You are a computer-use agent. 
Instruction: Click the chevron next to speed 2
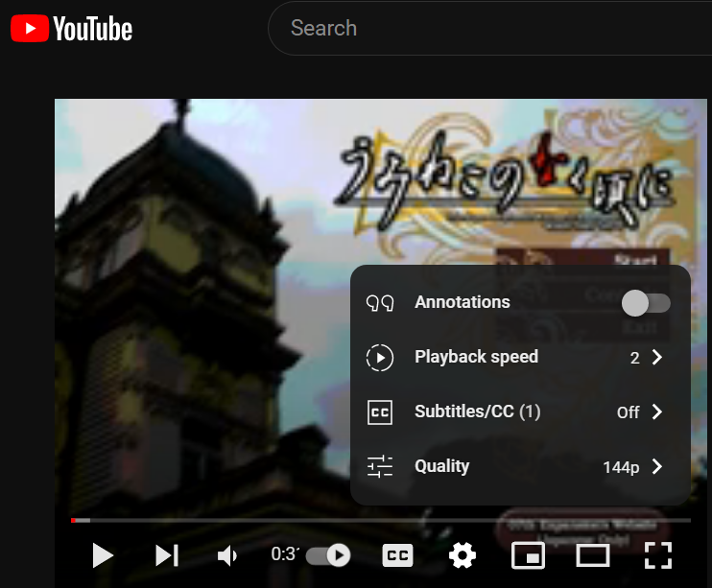[x=657, y=358]
